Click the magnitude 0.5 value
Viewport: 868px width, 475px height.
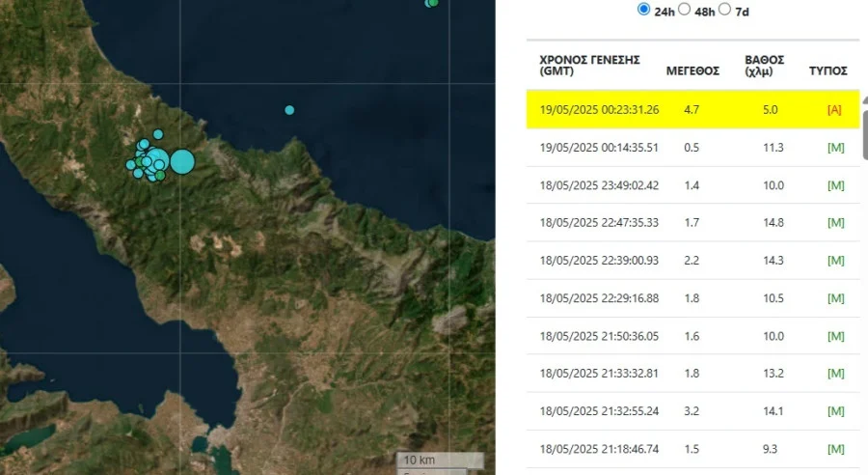point(692,148)
